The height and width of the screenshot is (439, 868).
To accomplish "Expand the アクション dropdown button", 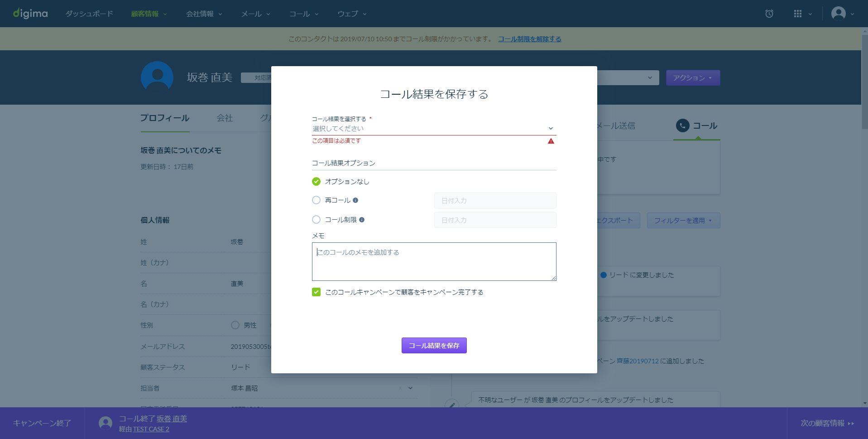I will (x=693, y=78).
